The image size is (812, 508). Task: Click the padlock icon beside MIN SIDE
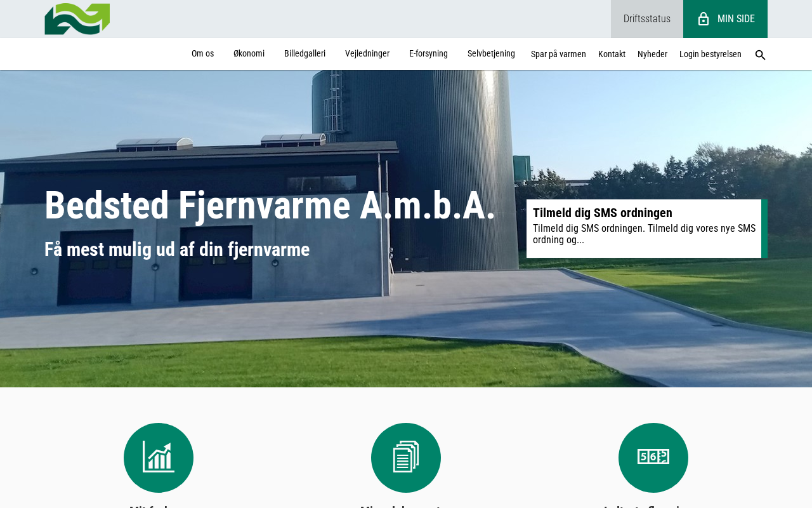[704, 19]
